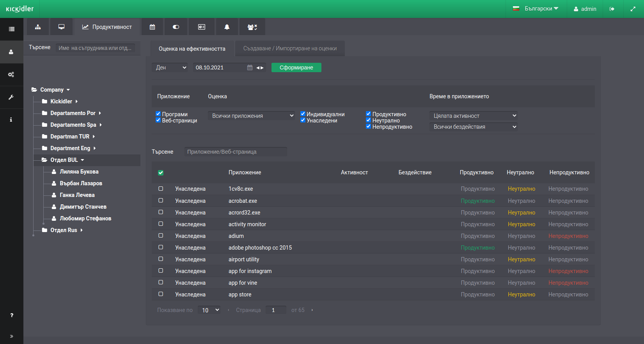Image resolution: width=644 pixels, height=344 pixels.
Task: Open the Български language dropdown
Action: 536,9
